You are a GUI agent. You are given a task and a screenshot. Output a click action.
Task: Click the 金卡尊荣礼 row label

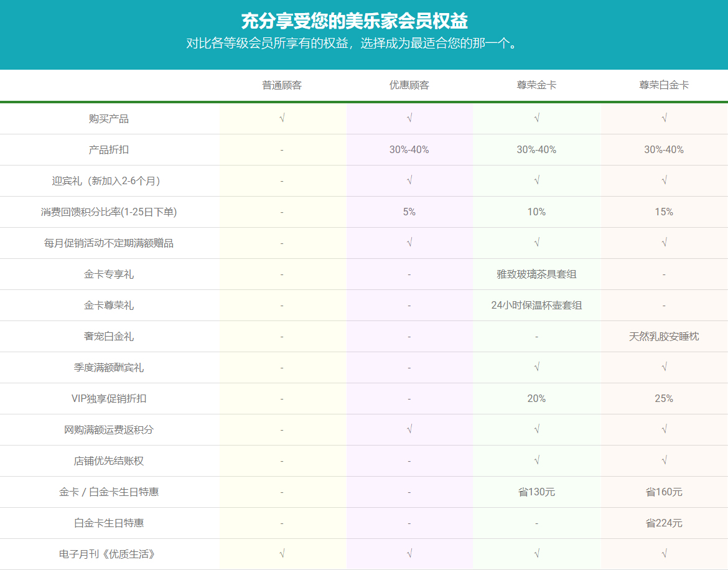pyautogui.click(x=109, y=306)
